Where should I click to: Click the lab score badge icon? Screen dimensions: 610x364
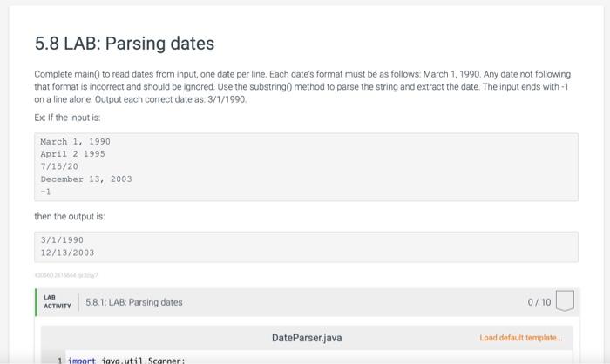pyautogui.click(x=565, y=300)
